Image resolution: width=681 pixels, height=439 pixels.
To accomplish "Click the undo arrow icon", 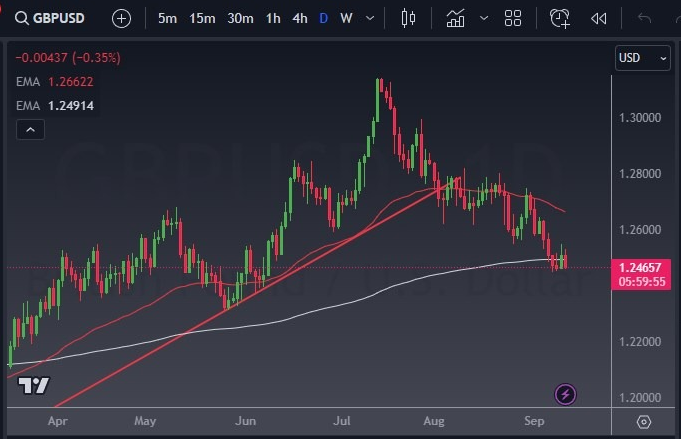I will click(x=645, y=18).
